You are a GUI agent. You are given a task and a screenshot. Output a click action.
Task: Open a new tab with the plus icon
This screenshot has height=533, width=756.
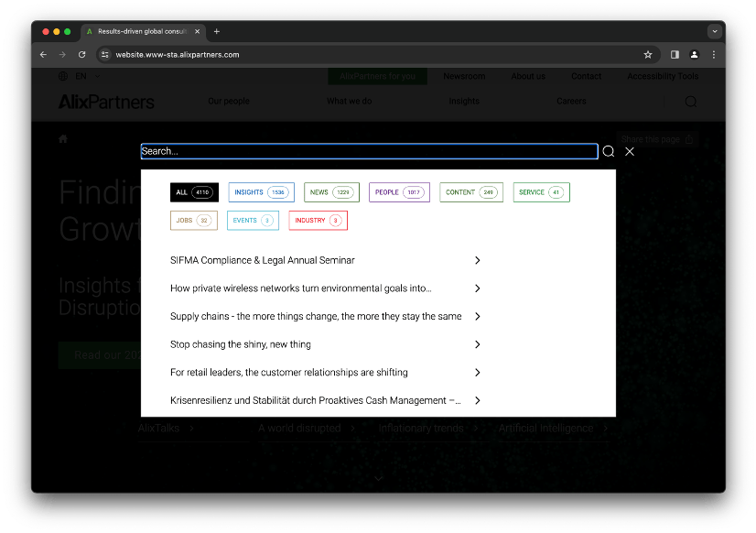point(217,31)
